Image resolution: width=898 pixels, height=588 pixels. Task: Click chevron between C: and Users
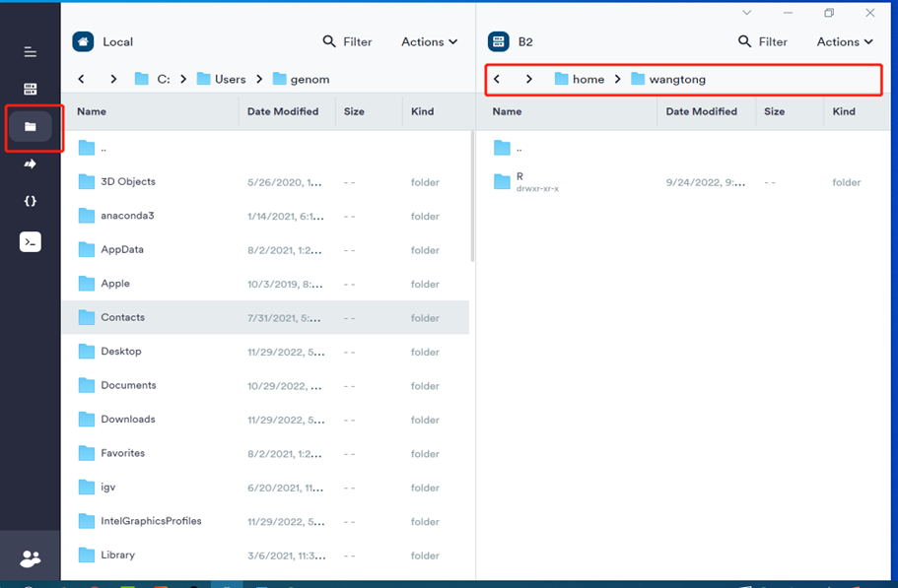click(183, 79)
